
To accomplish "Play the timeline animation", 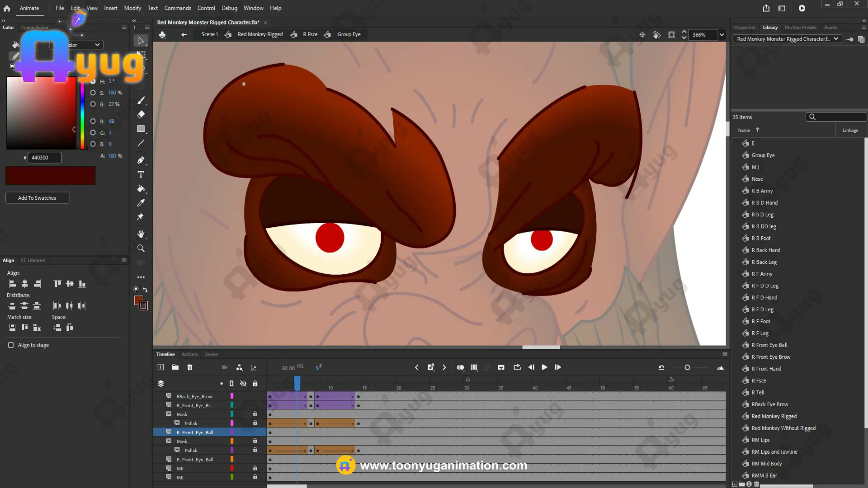I will coord(544,367).
